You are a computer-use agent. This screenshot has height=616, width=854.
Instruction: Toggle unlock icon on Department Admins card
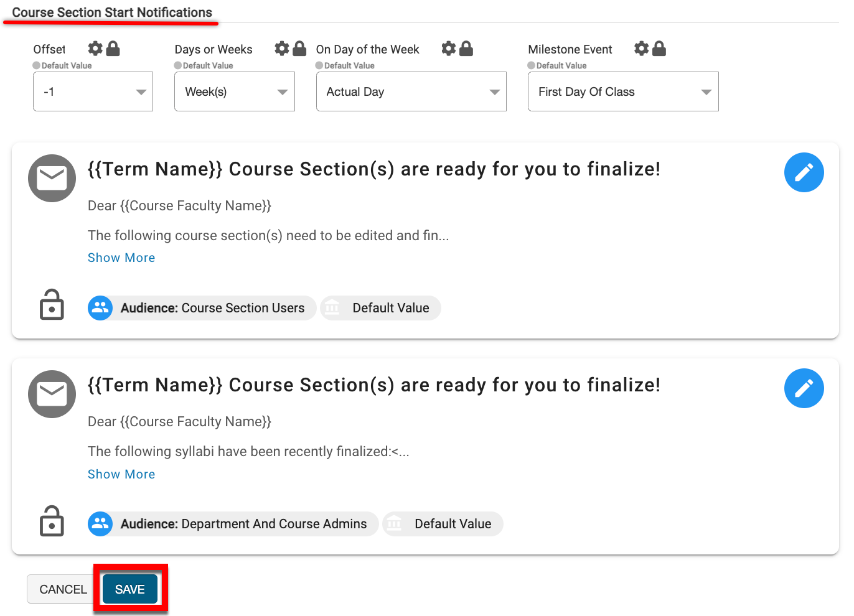[x=52, y=521]
